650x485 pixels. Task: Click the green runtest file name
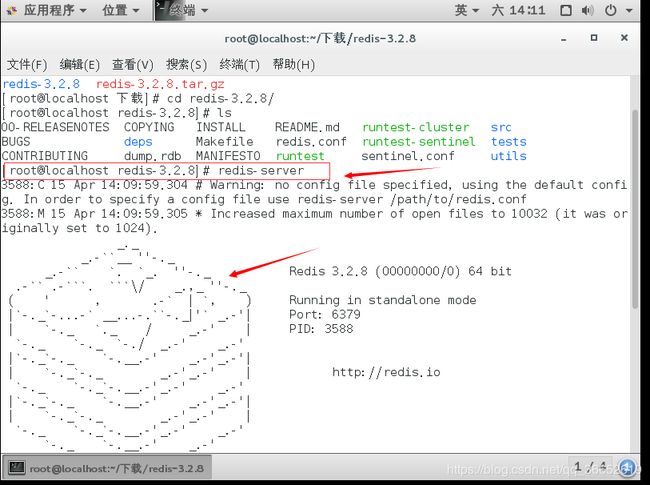pos(300,156)
